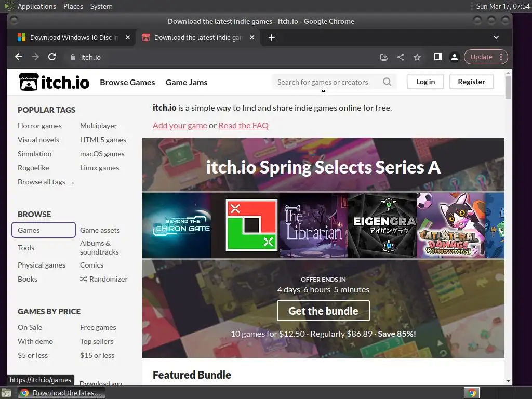The image size is (532, 399).
Task: Open Albums & soundtracks category
Action: 99,248
